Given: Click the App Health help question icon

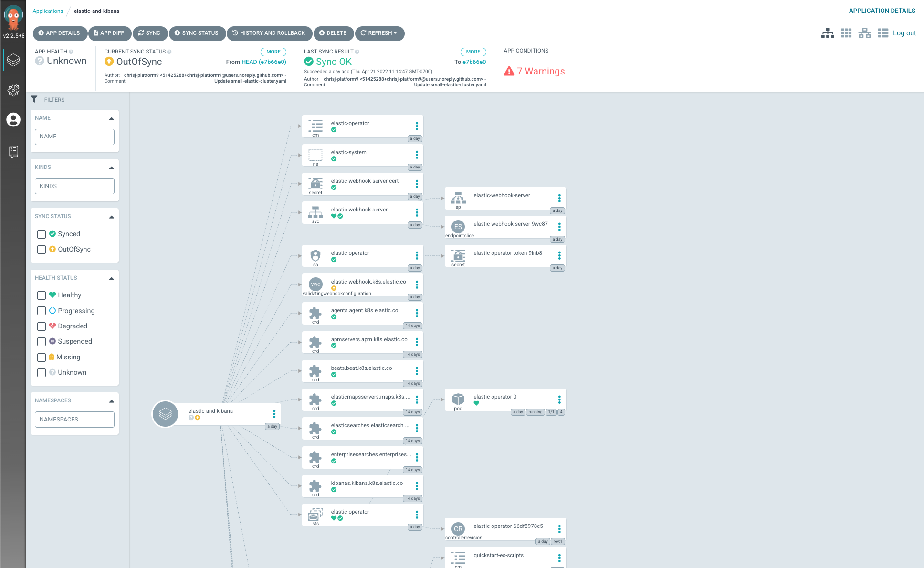Looking at the screenshot, I should [x=71, y=52].
